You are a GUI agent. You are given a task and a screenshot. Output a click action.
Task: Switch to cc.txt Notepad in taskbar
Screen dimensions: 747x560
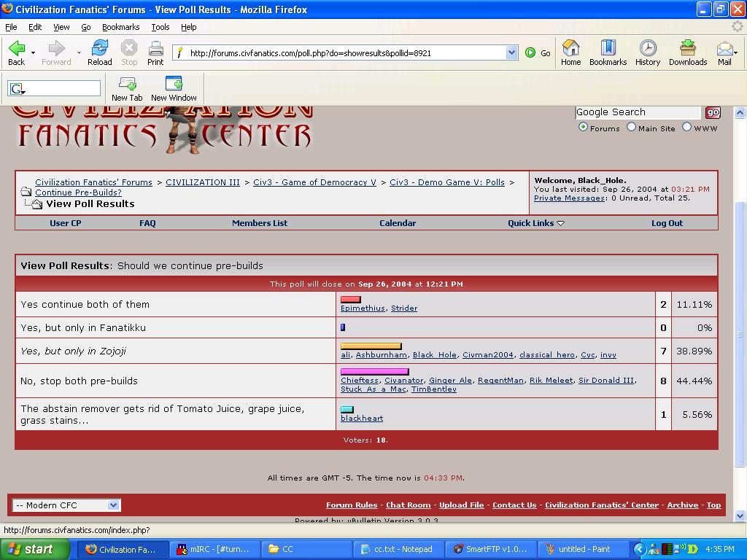coord(398,549)
